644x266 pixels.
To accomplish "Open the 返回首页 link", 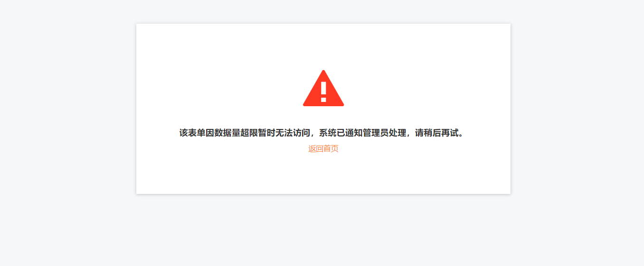I will pyautogui.click(x=323, y=148).
